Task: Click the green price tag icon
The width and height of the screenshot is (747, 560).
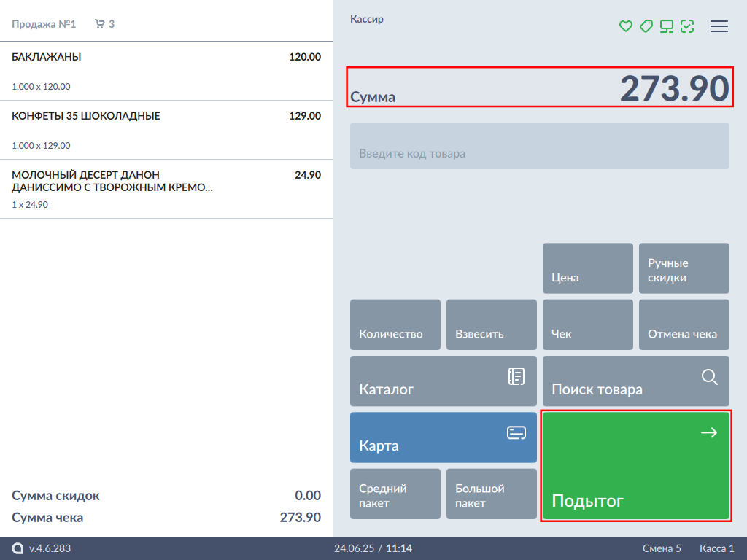Action: [646, 26]
